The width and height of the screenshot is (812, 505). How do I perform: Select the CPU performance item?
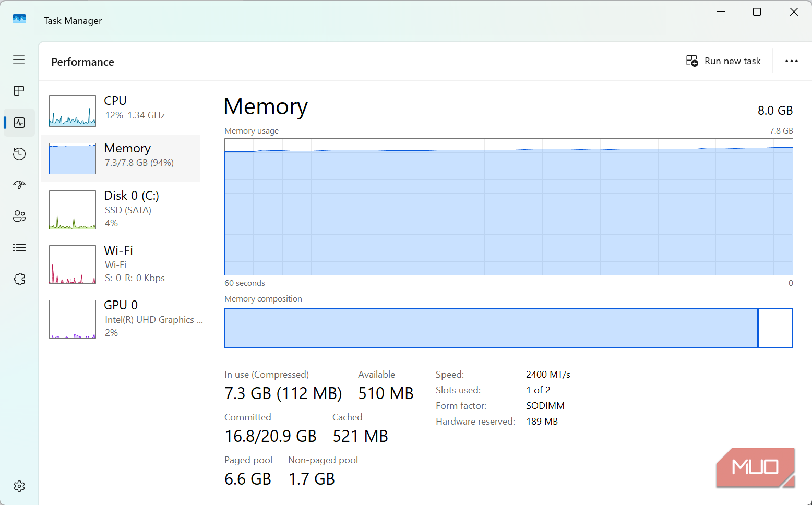point(121,111)
